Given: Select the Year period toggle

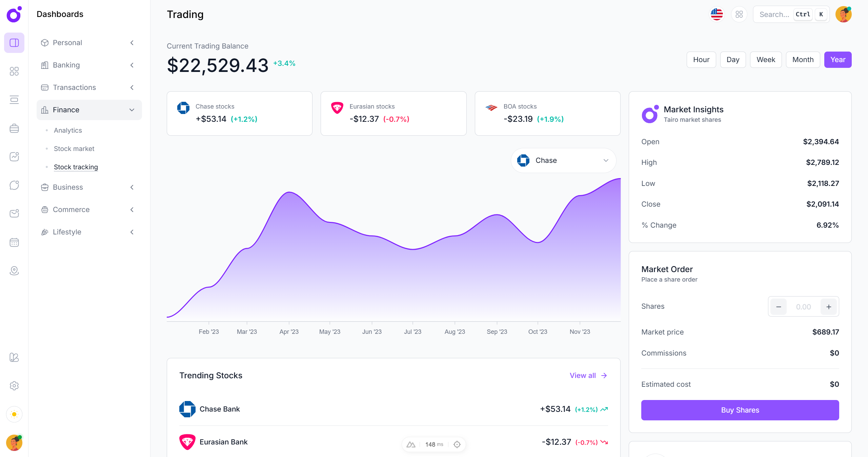Looking at the screenshot, I should click(838, 59).
